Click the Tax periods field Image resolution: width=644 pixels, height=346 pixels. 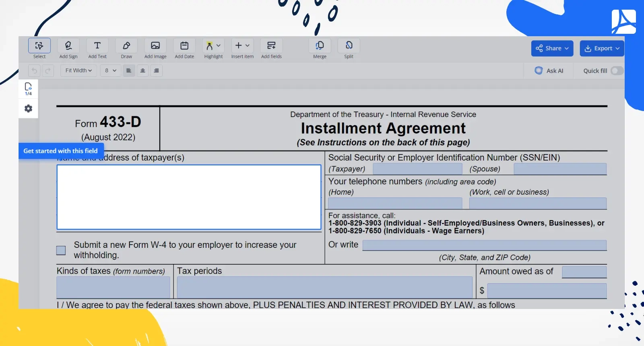coord(324,287)
